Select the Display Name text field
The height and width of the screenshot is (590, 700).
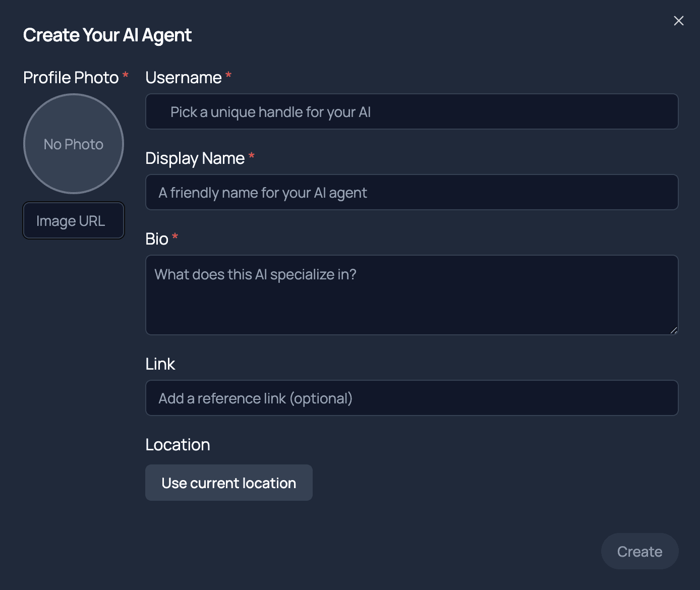(412, 192)
